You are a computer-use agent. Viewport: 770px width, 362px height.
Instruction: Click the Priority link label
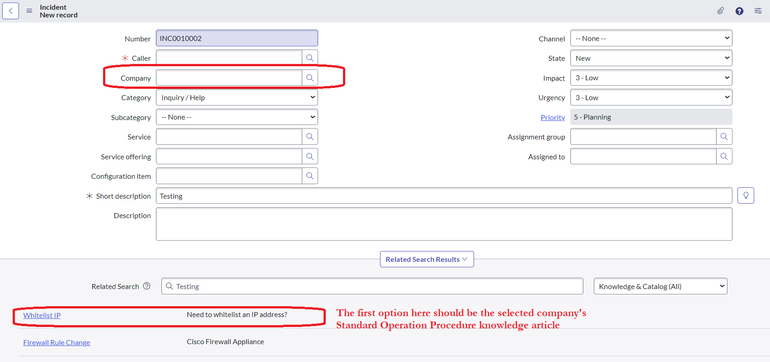(552, 117)
